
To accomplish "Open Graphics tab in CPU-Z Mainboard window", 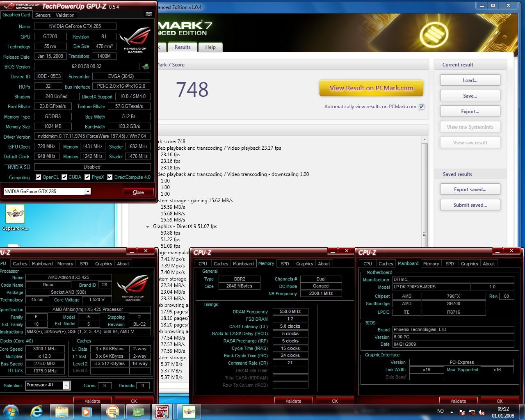I will tap(470, 264).
